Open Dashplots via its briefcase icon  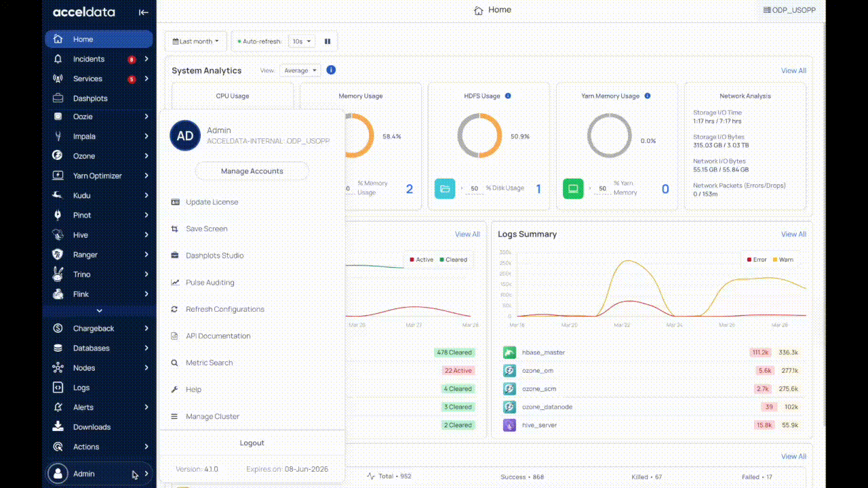[x=58, y=98]
